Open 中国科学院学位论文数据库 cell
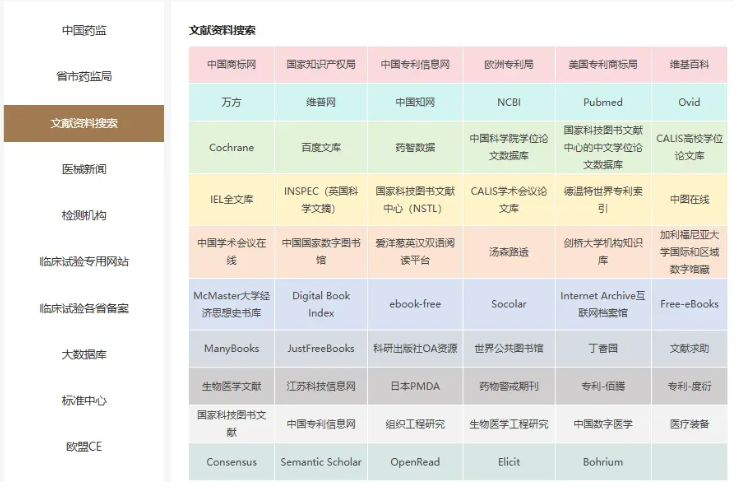This screenshot has height=489, width=744. 515,149
